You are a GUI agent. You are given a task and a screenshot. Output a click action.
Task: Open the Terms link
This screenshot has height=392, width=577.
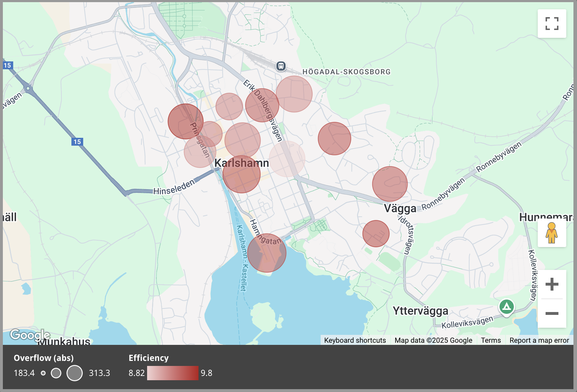(x=491, y=340)
